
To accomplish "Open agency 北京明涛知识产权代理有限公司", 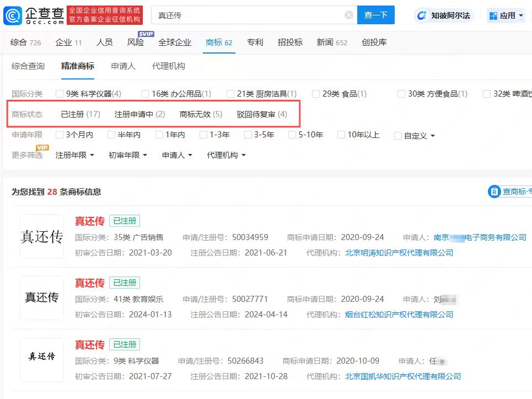I will click(399, 253).
